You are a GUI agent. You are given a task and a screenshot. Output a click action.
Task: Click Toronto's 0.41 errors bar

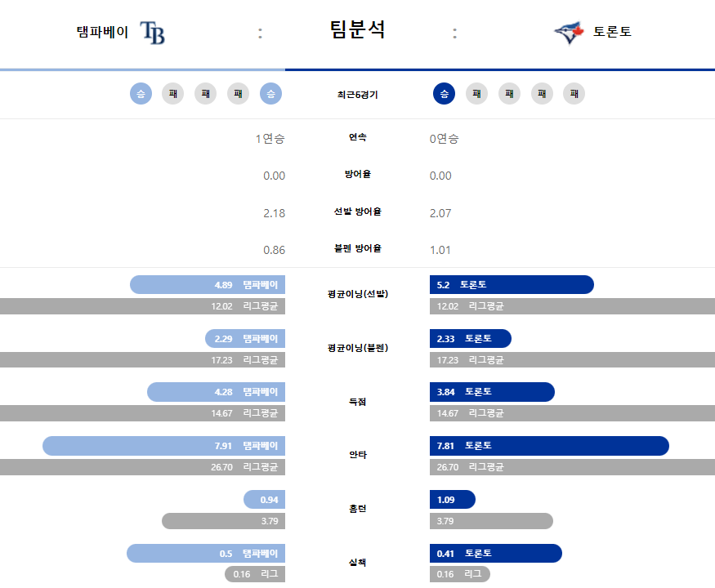tap(496, 554)
